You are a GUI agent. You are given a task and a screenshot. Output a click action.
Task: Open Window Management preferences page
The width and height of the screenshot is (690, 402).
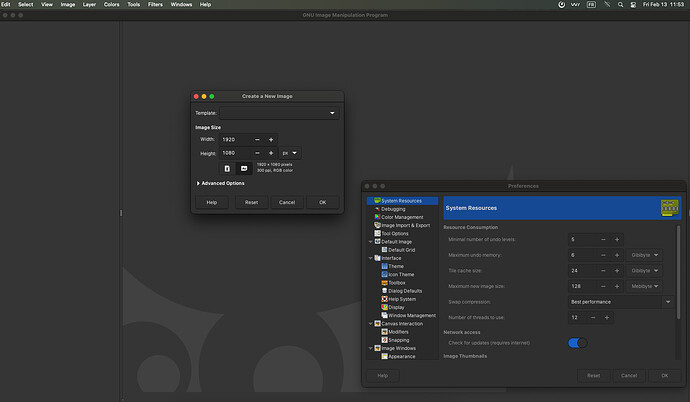click(x=411, y=315)
